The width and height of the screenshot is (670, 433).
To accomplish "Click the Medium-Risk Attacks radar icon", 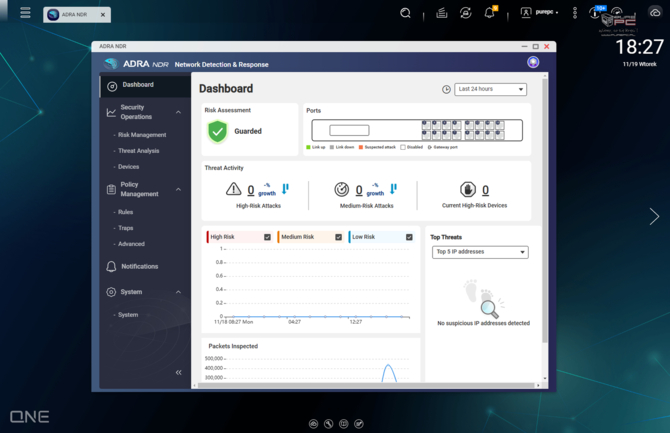I will point(341,189).
